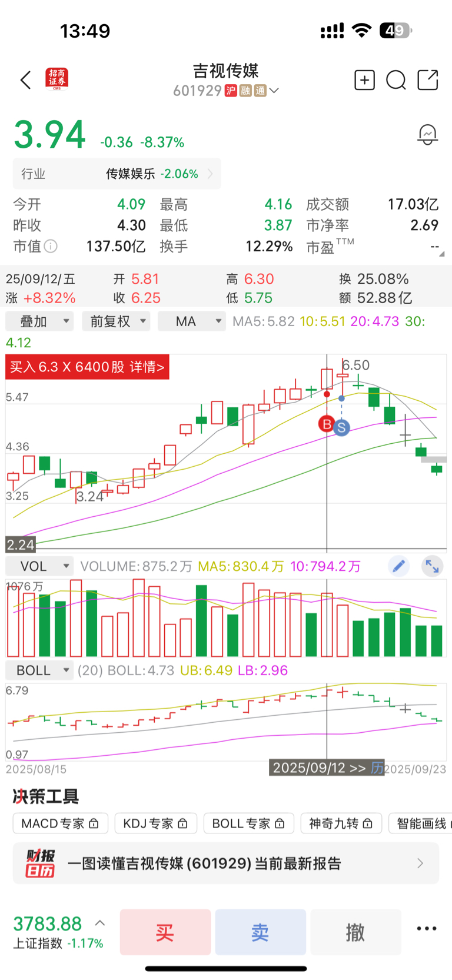This screenshot has width=452, height=980.
Task: Tap the 2025/09/12 >> date label
Action: point(319,768)
